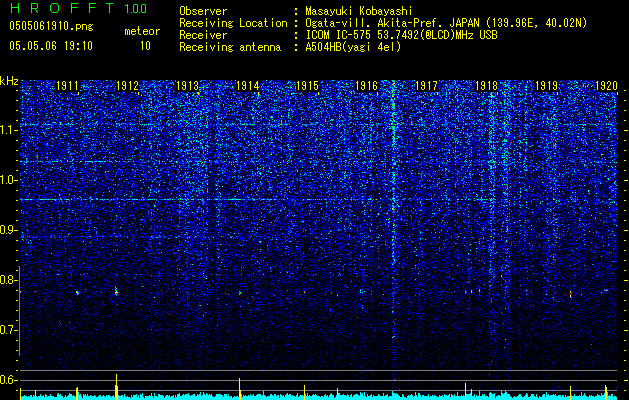Click time marker 1912
This screenshot has width=629, height=400.
[x=128, y=86]
